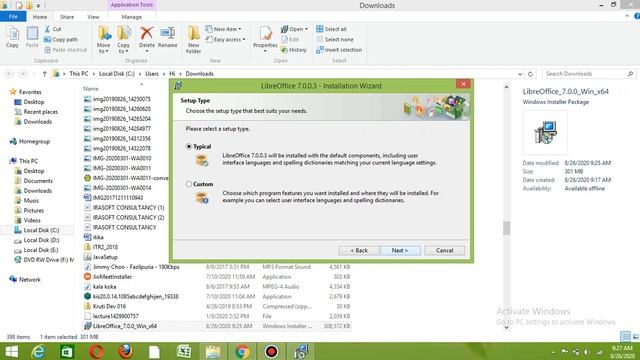Viewport: 640px width, 360px height.
Task: Open the Move to dropdown
Action: [103, 40]
